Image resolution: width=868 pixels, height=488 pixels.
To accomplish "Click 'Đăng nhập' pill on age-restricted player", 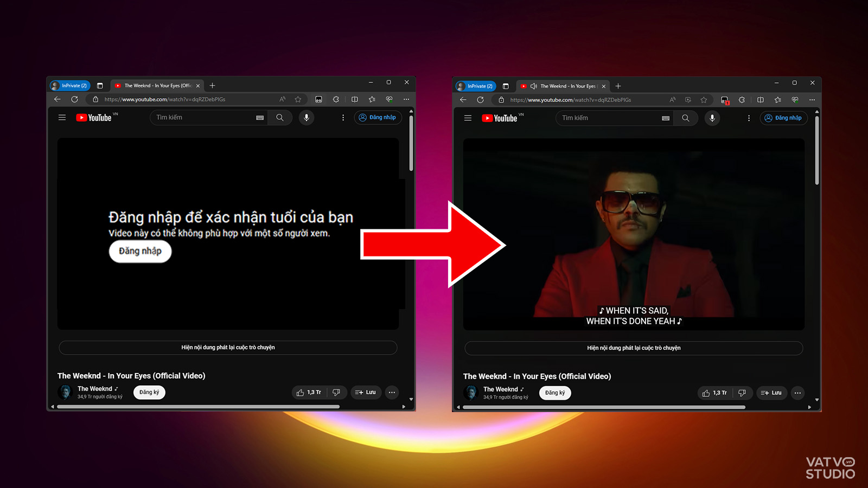I will 140,251.
